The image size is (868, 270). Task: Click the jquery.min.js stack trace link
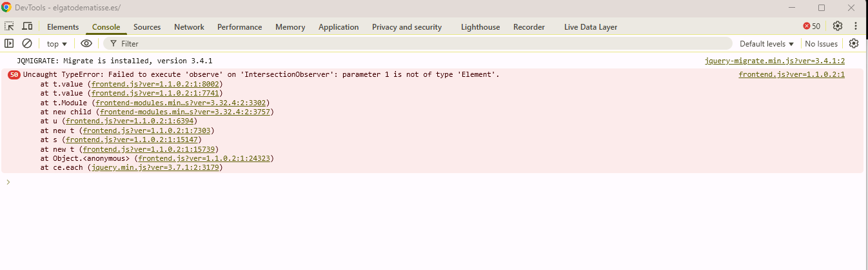(157, 167)
